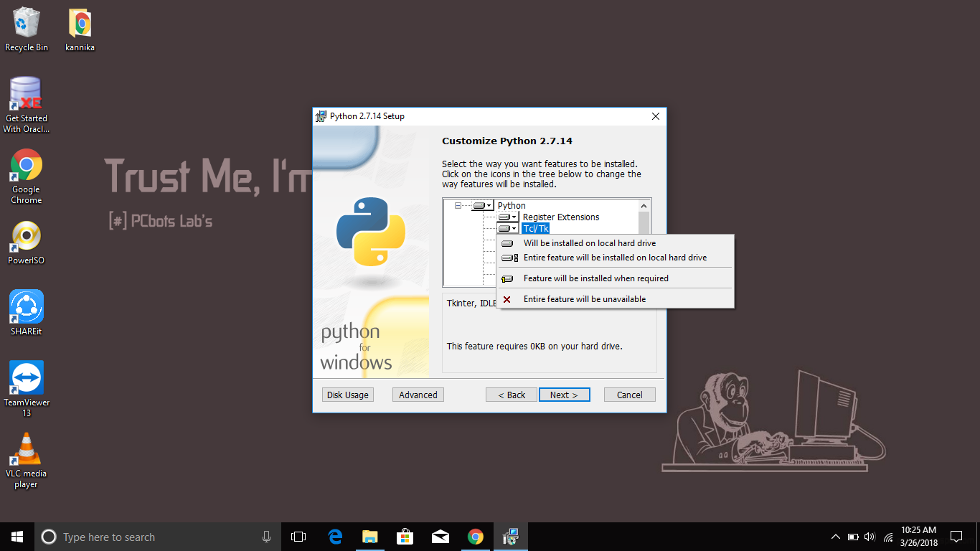
Task: Open Task View on the taskbar
Action: click(298, 537)
